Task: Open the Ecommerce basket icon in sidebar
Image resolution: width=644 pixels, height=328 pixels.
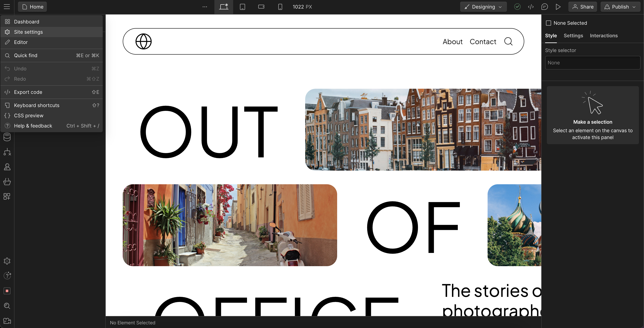Action: click(x=7, y=182)
